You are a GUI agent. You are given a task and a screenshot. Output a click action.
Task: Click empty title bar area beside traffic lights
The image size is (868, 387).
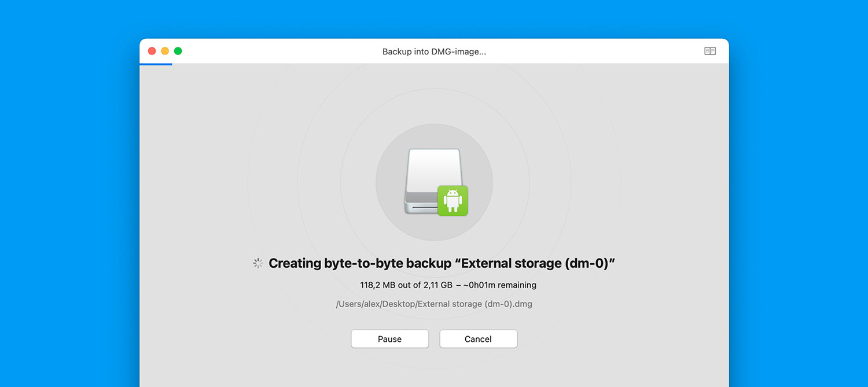pyautogui.click(x=260, y=51)
